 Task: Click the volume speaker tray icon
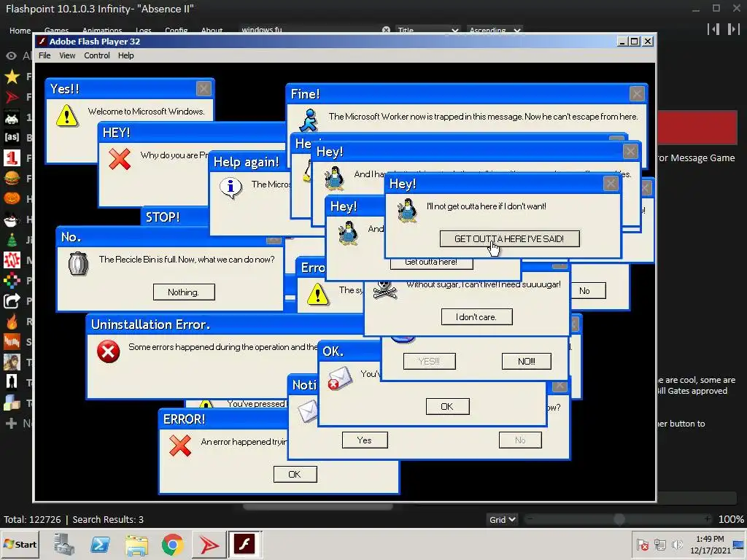click(x=676, y=544)
